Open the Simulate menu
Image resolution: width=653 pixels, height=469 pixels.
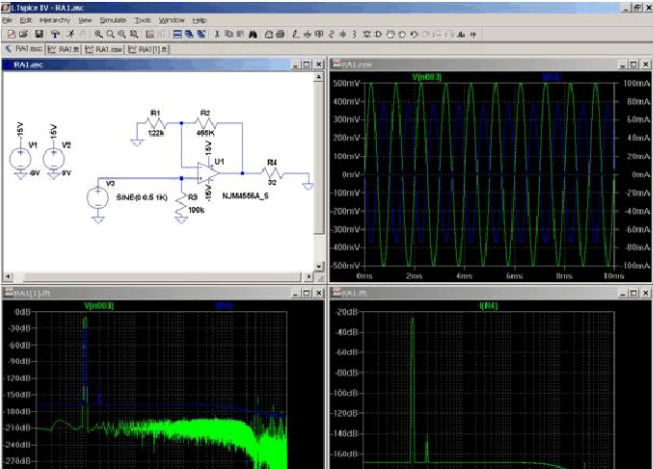(x=113, y=20)
